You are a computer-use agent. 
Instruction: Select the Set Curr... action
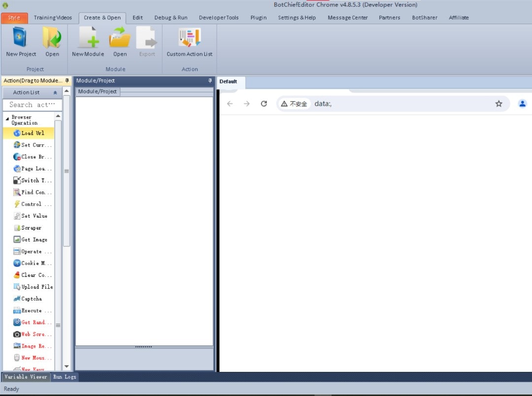(x=32, y=145)
